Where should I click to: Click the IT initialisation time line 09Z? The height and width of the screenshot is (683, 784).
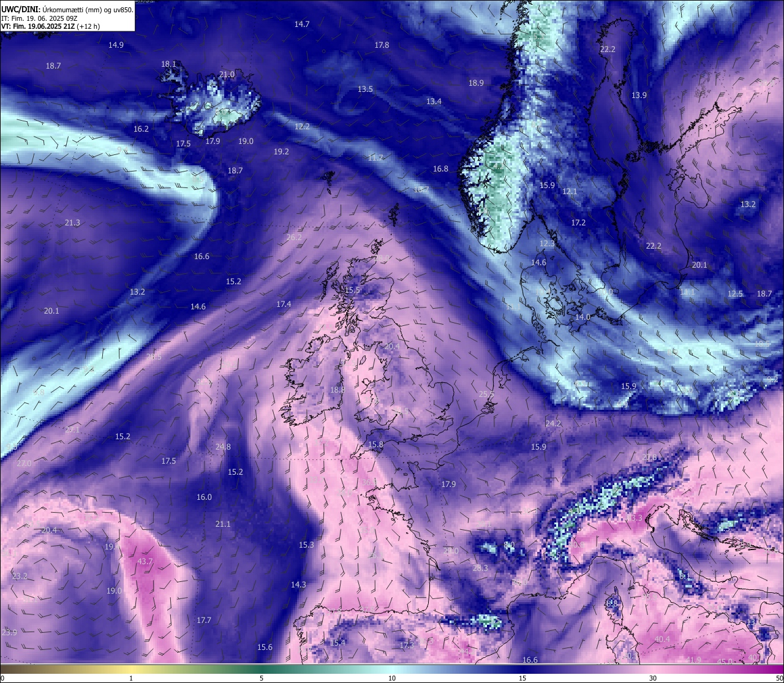[39, 18]
